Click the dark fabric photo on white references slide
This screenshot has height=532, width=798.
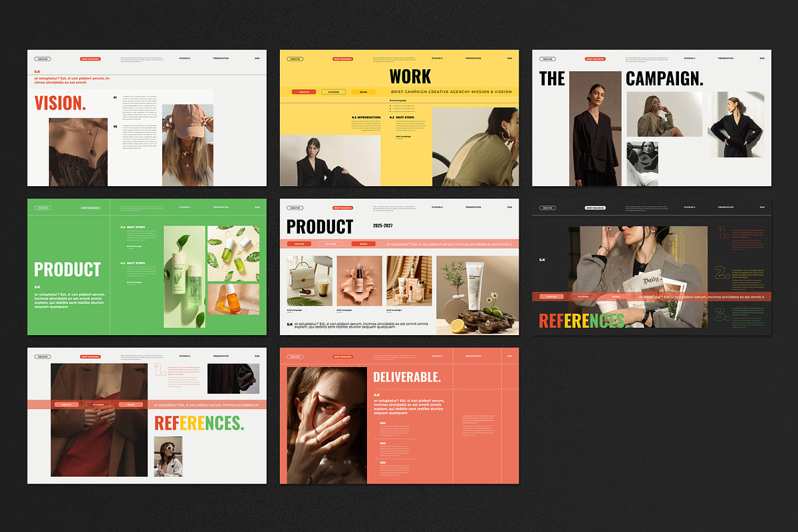click(x=233, y=378)
